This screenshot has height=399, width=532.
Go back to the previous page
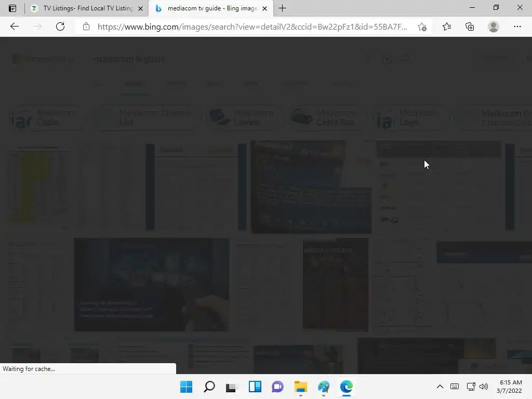coord(14,26)
